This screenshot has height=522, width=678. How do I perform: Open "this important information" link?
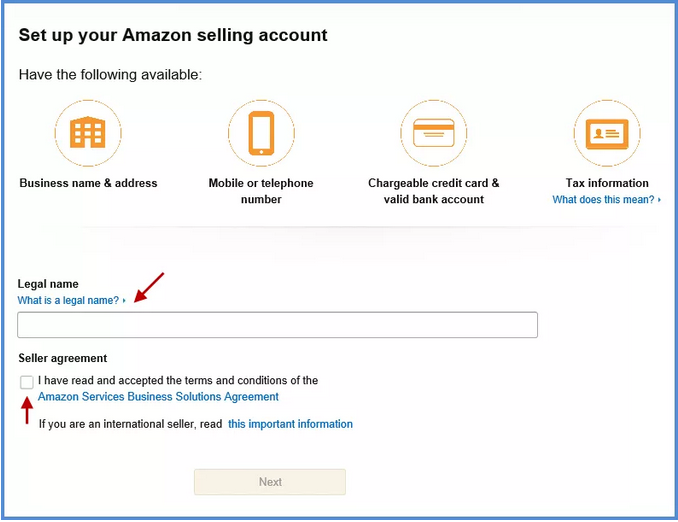[290, 424]
